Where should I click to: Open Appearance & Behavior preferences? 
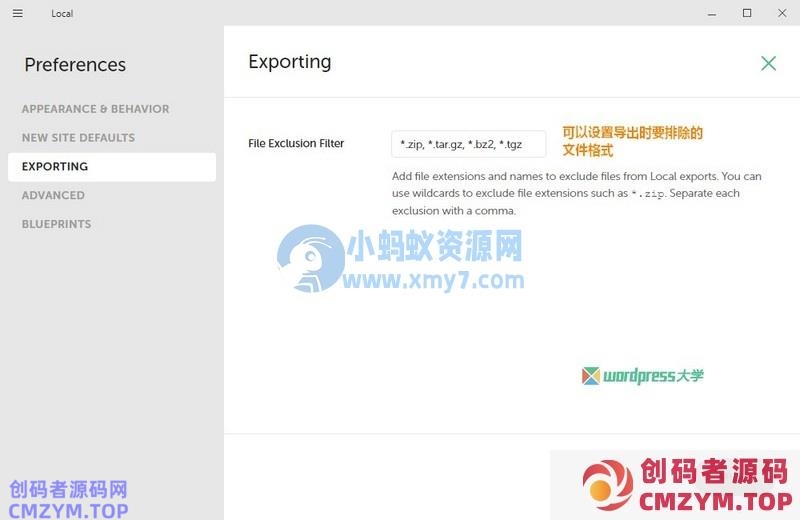95,109
